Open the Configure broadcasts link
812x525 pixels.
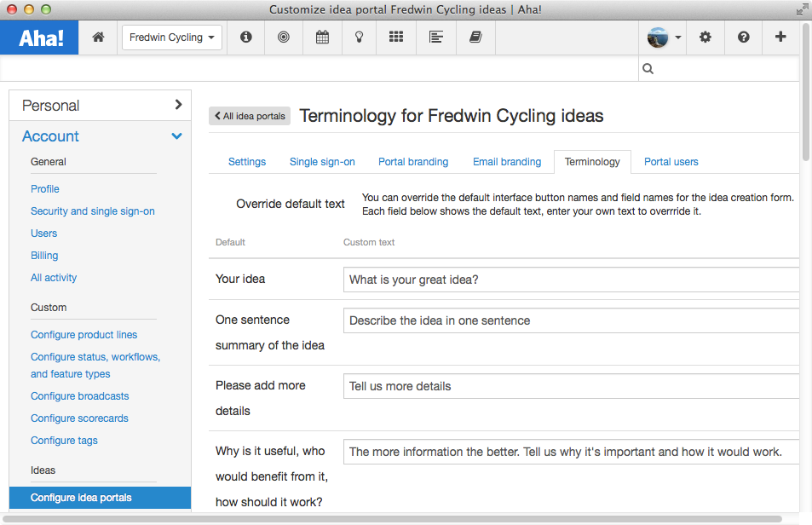pos(79,395)
